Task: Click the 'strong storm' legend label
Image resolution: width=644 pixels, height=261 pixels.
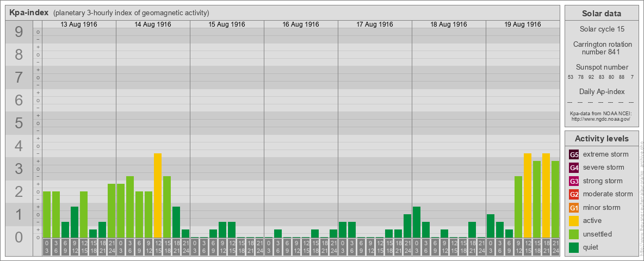Action: click(x=603, y=181)
